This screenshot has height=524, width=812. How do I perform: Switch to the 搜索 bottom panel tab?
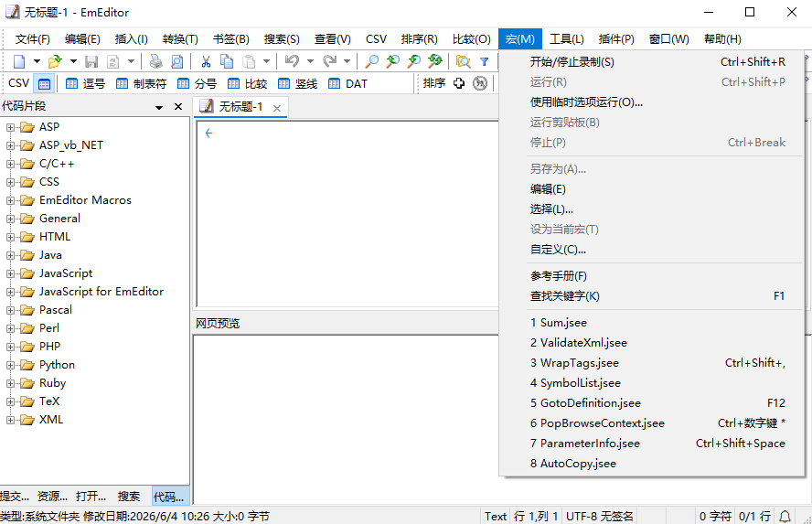click(x=128, y=496)
